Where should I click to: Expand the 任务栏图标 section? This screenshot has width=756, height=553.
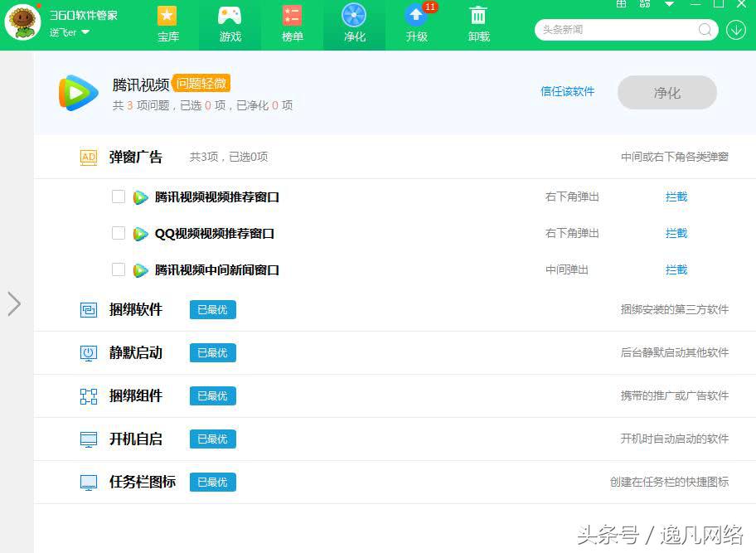395,482
